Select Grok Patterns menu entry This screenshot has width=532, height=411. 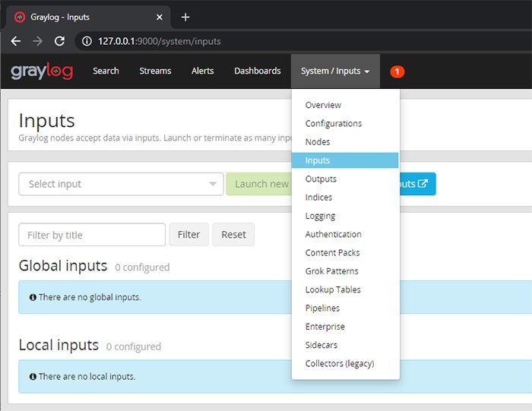[331, 271]
